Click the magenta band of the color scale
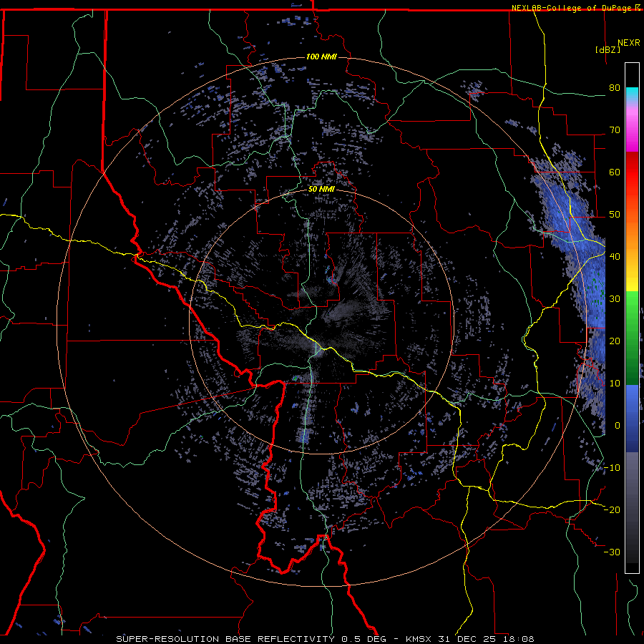 click(632, 132)
